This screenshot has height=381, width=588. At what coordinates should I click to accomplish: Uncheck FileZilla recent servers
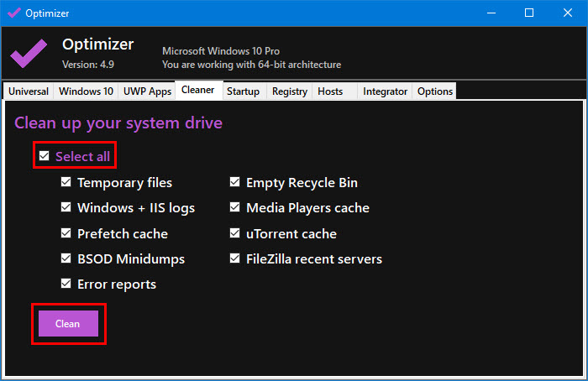(235, 259)
